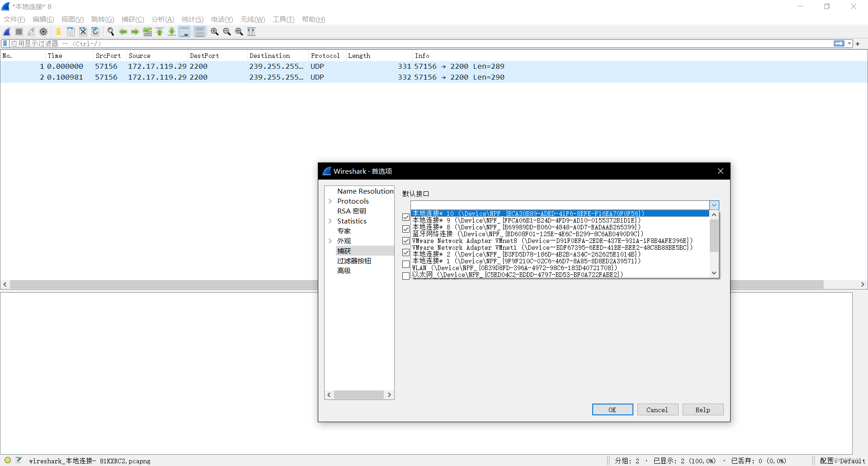Open display filter bookmark icon
The height and width of the screenshot is (466, 868).
[x=5, y=44]
